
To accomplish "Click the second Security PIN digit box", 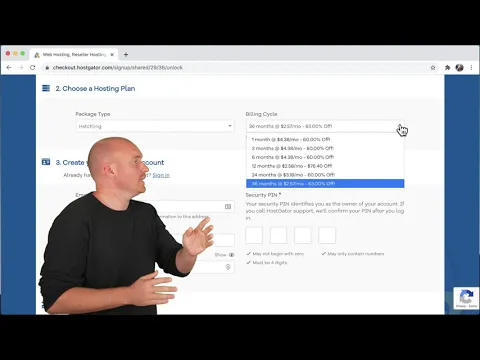I will (278, 235).
